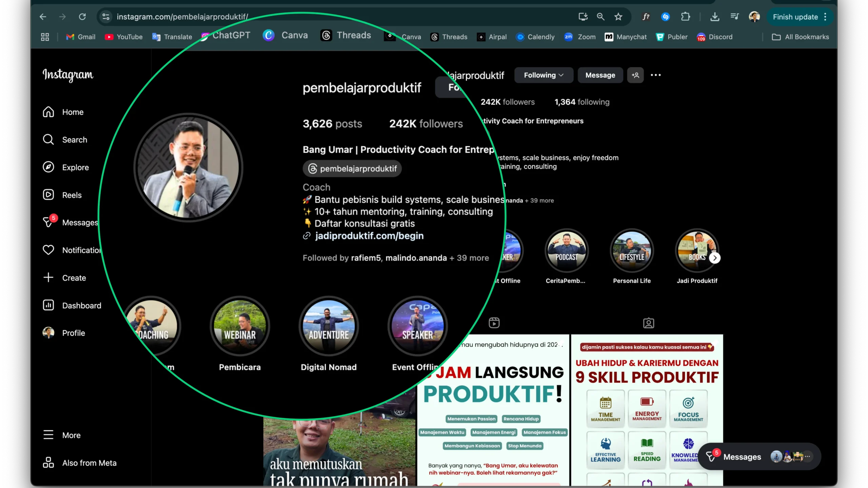
Task: Open Dashboard in the sidebar
Action: (x=72, y=306)
